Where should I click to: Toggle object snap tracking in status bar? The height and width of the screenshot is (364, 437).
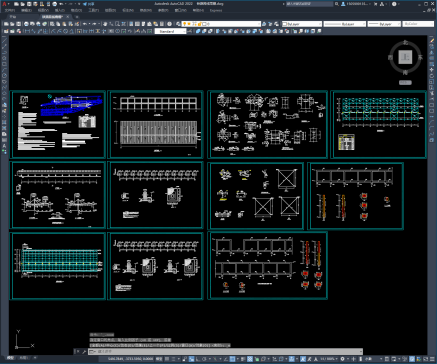[226, 359]
